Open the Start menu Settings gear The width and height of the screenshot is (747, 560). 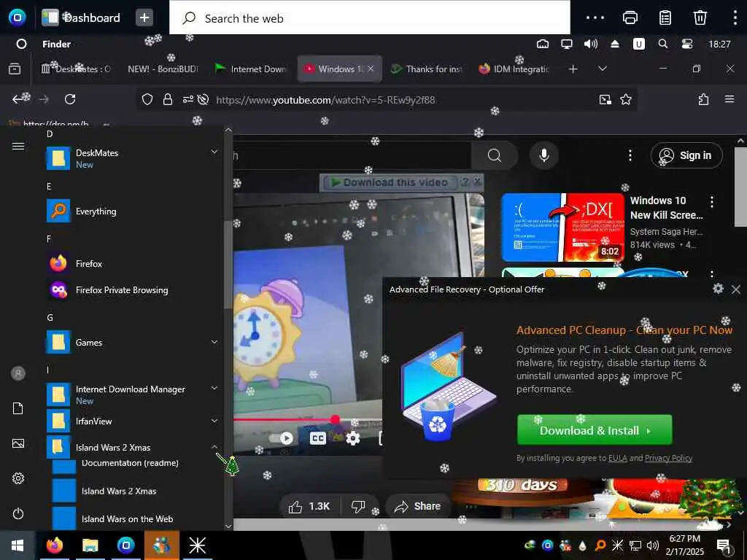click(x=18, y=478)
